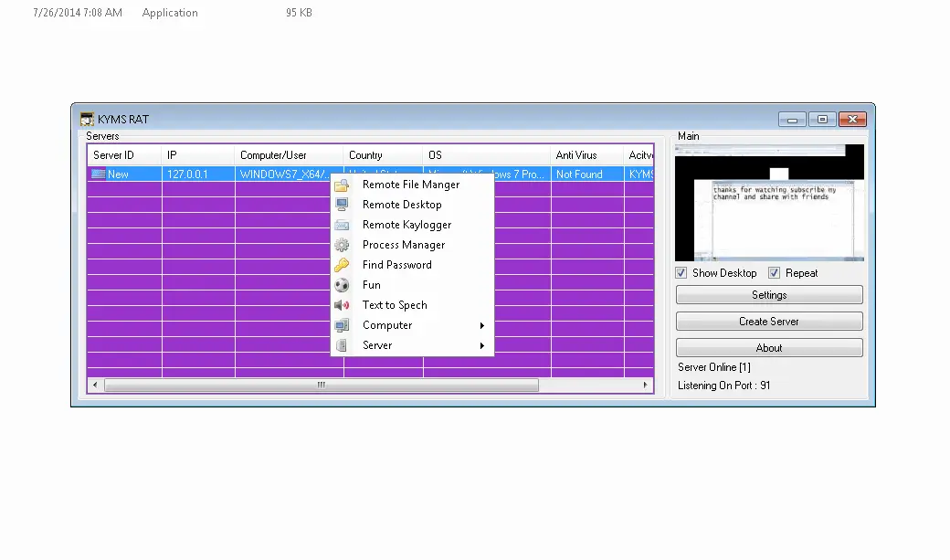950x560 pixels.
Task: Uncheck Show Desktop to stop streaming
Action: (681, 272)
